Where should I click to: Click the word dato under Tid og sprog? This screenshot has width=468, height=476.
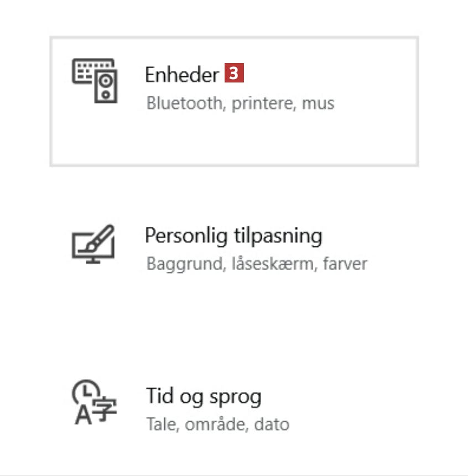[272, 424]
